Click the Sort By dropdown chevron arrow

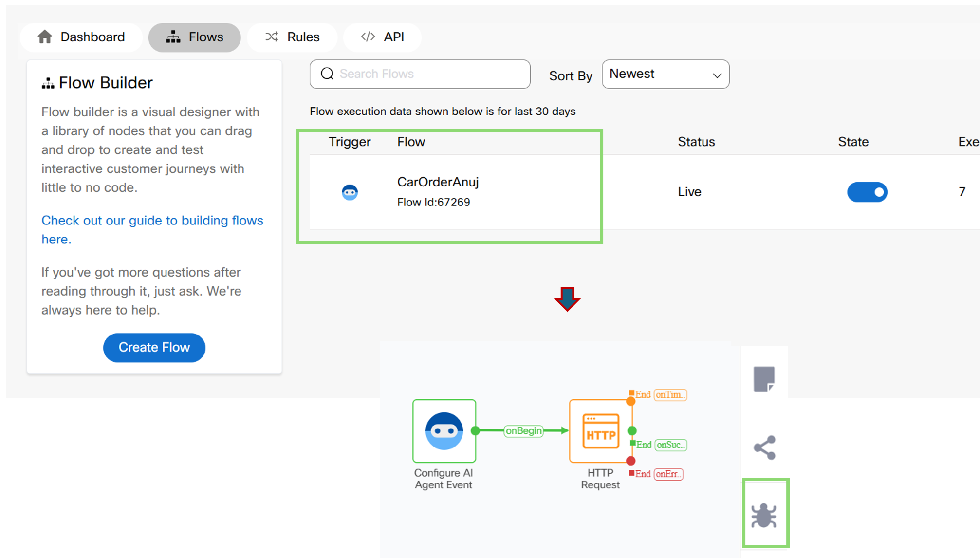click(717, 75)
